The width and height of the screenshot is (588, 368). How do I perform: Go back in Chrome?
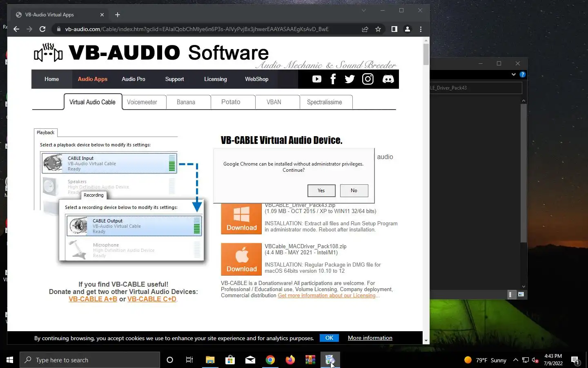[16, 29]
